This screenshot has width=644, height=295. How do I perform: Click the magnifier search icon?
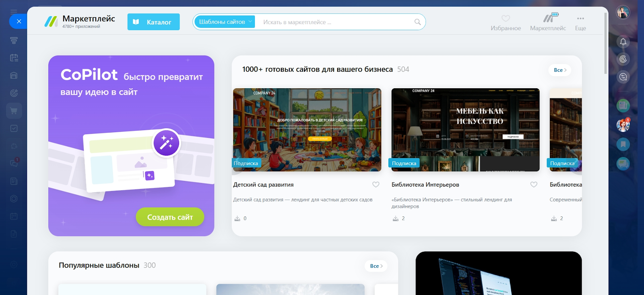[417, 22]
